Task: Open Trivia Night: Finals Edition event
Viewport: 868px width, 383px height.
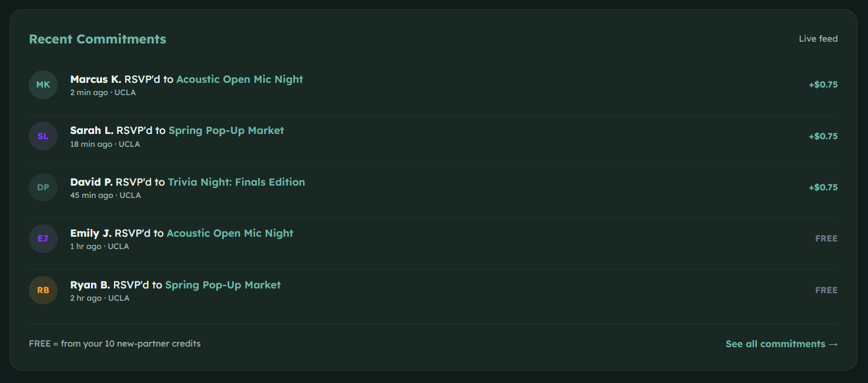Action: [236, 182]
